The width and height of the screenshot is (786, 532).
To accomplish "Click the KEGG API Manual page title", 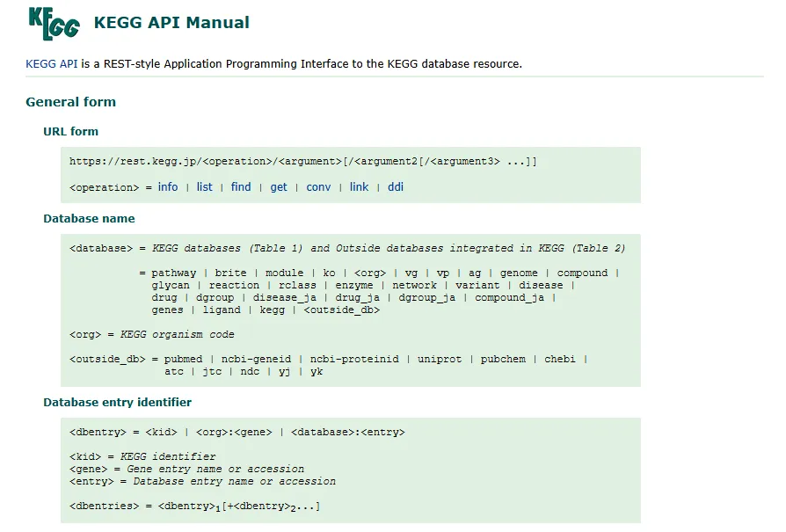I will click(171, 23).
